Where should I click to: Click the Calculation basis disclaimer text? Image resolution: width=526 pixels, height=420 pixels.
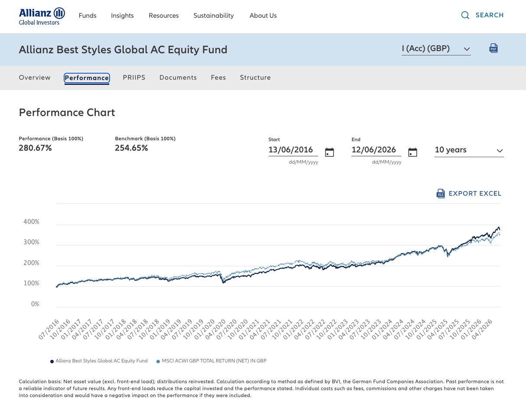(261, 388)
